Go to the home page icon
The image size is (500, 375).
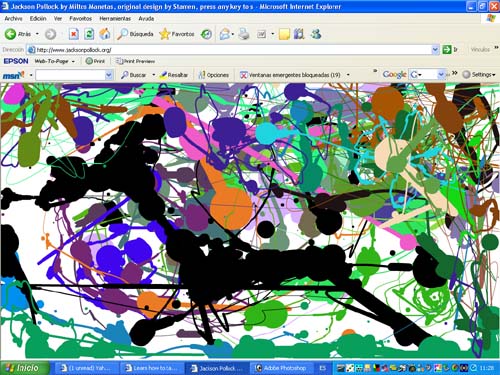pos(105,34)
